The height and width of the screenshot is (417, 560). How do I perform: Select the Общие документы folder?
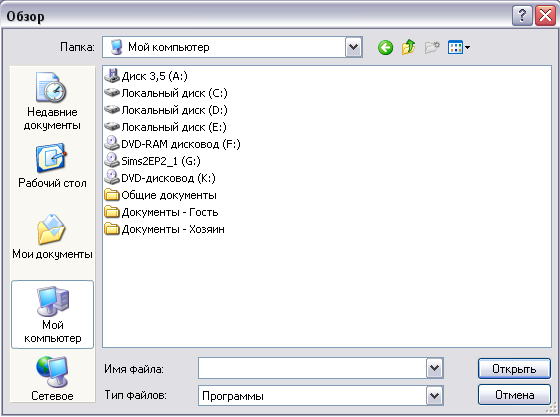point(160,195)
